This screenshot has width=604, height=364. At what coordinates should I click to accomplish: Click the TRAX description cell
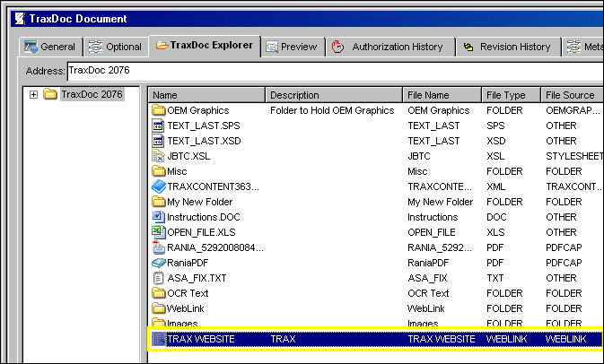click(283, 339)
